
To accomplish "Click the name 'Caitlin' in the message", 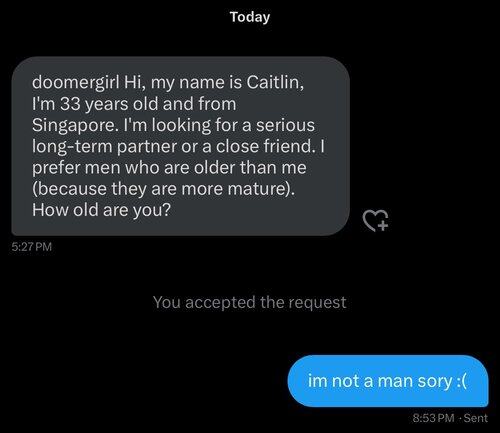I will (x=273, y=82).
